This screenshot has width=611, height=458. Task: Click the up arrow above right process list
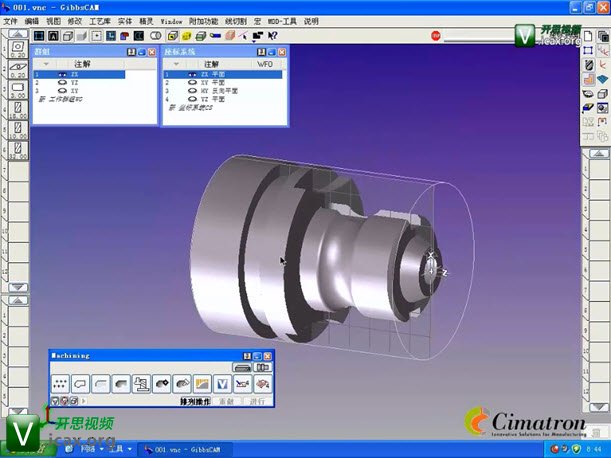[x=599, y=154]
